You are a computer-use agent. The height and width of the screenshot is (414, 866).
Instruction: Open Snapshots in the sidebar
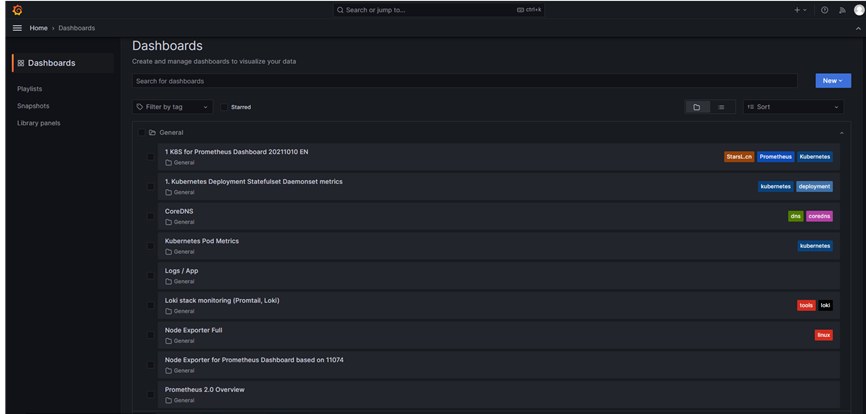[33, 106]
